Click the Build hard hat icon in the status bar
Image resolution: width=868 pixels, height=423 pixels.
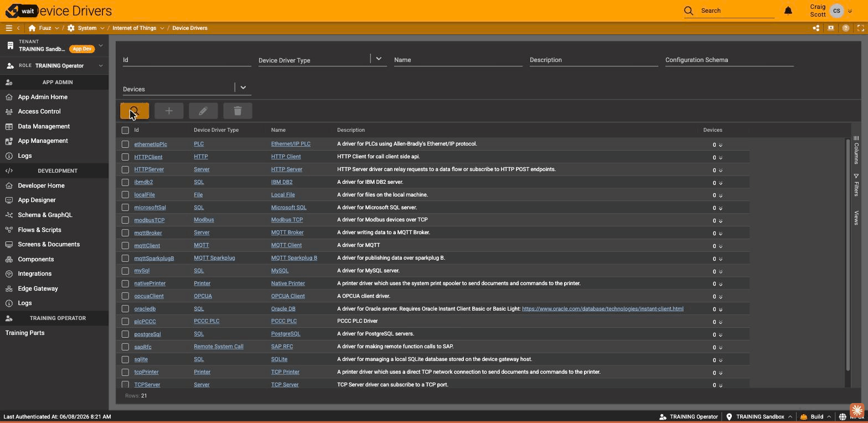pyautogui.click(x=804, y=417)
